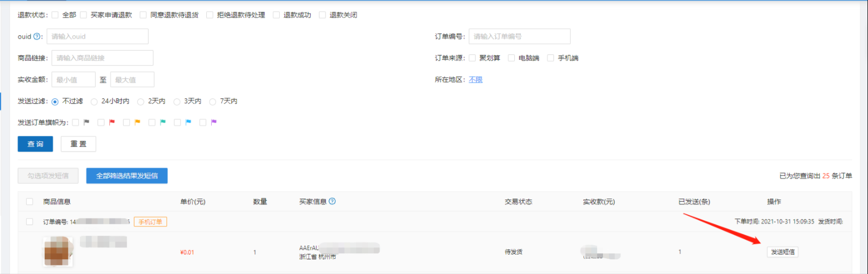Select the 2天内 send filter radio

[141, 102]
